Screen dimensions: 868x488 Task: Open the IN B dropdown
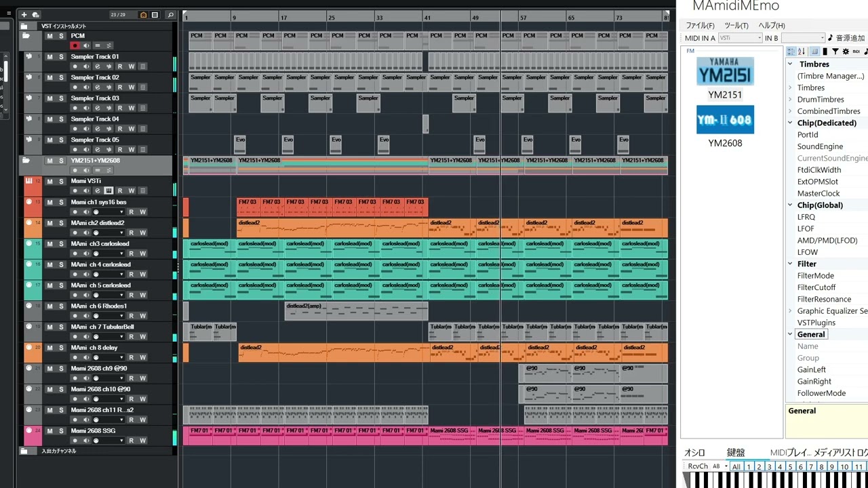coord(804,38)
